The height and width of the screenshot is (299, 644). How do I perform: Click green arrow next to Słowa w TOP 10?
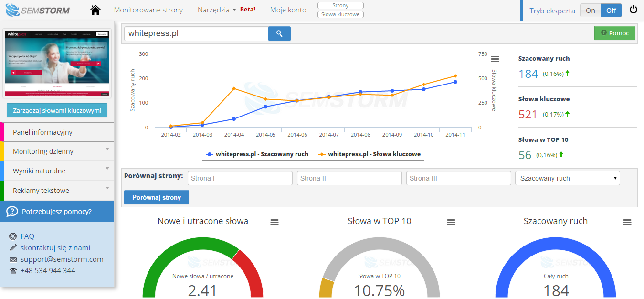561,155
